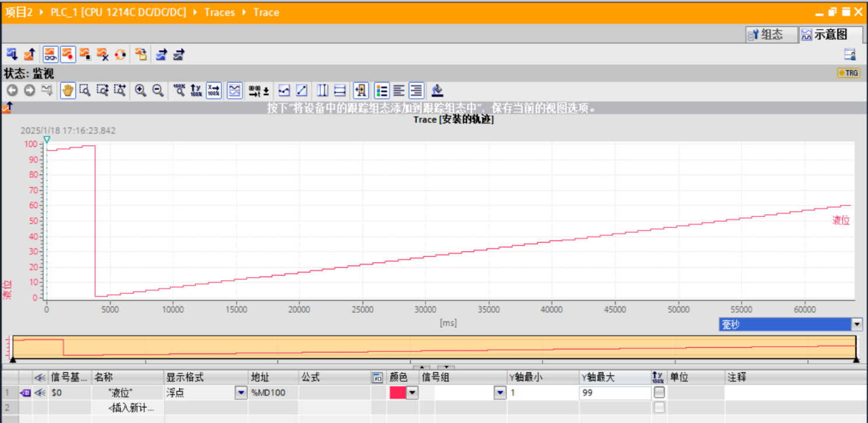Click the trigger marker triangle at chart top
Image resolution: width=868 pixels, height=423 pixels.
47,140
